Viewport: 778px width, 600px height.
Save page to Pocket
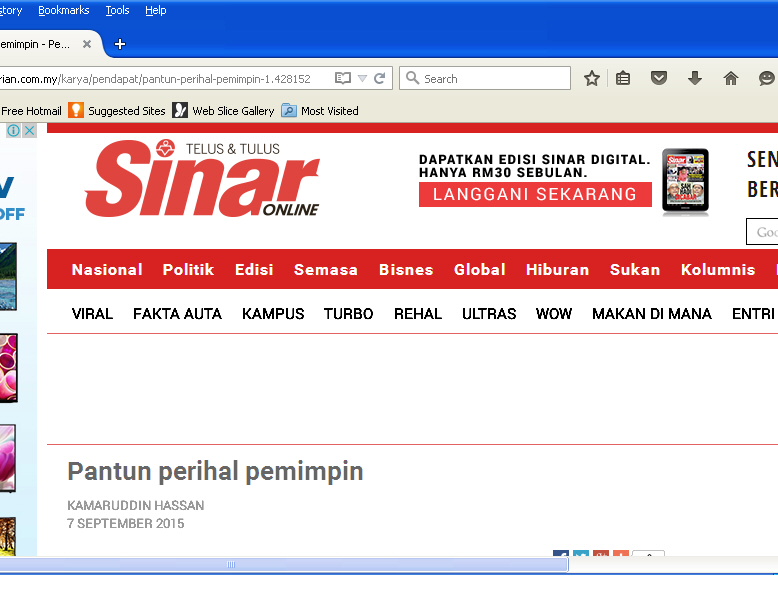click(659, 78)
